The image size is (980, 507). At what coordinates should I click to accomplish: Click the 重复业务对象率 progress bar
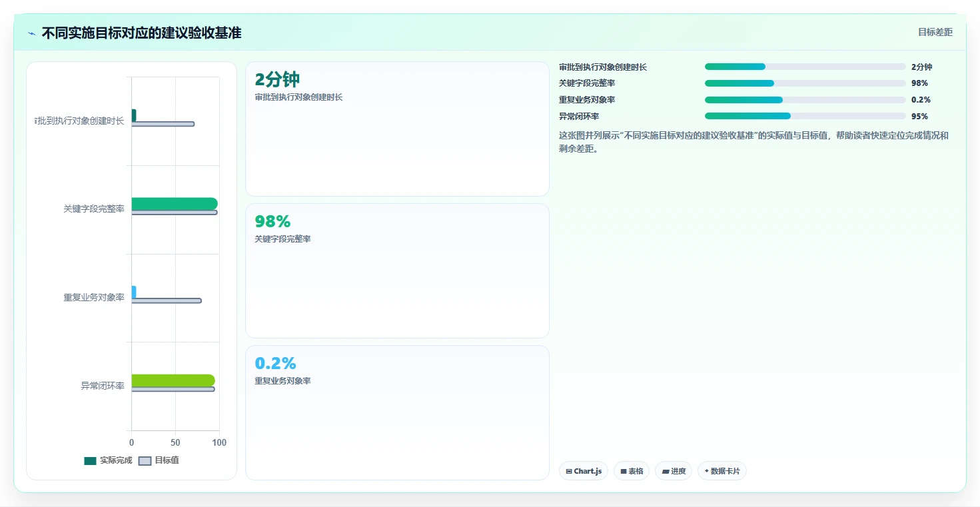click(x=805, y=100)
